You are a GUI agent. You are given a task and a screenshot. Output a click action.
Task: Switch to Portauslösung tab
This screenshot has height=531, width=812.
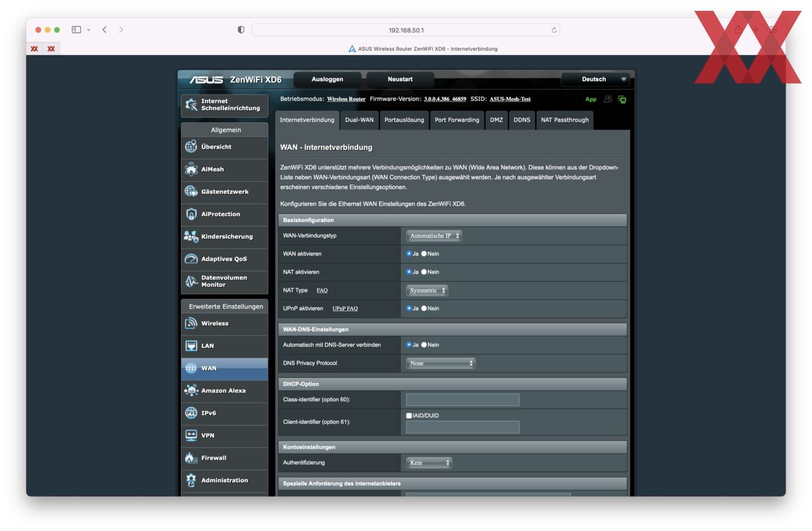pyautogui.click(x=404, y=120)
